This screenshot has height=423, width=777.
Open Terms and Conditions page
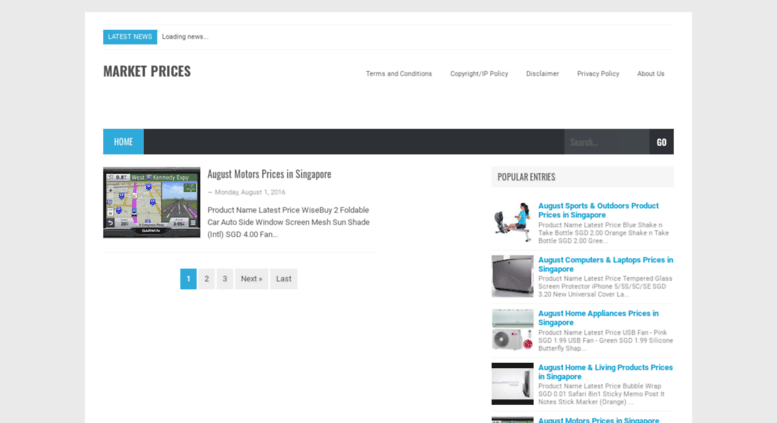pos(399,74)
